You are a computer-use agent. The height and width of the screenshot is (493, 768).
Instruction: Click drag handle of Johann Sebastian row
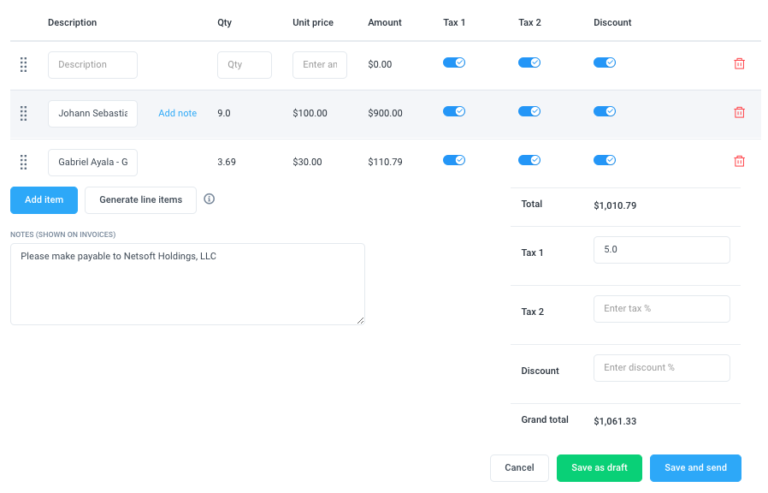pyautogui.click(x=24, y=113)
